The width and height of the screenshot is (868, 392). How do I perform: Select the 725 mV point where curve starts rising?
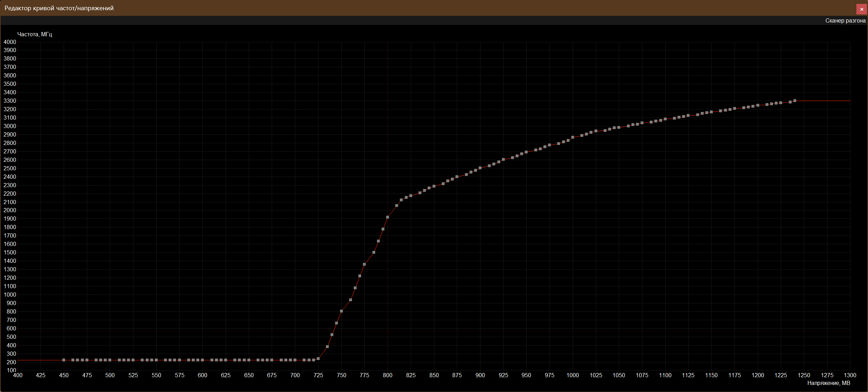tap(318, 359)
